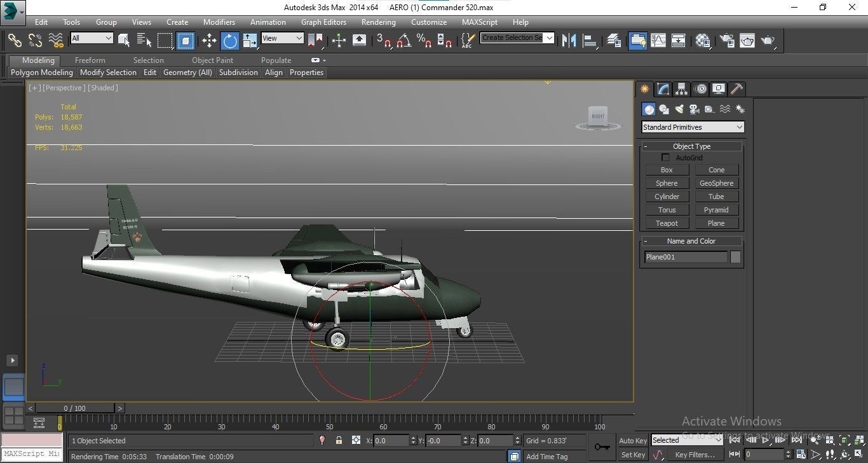
Task: Open the Modify command panel tab
Action: pyautogui.click(x=663, y=89)
